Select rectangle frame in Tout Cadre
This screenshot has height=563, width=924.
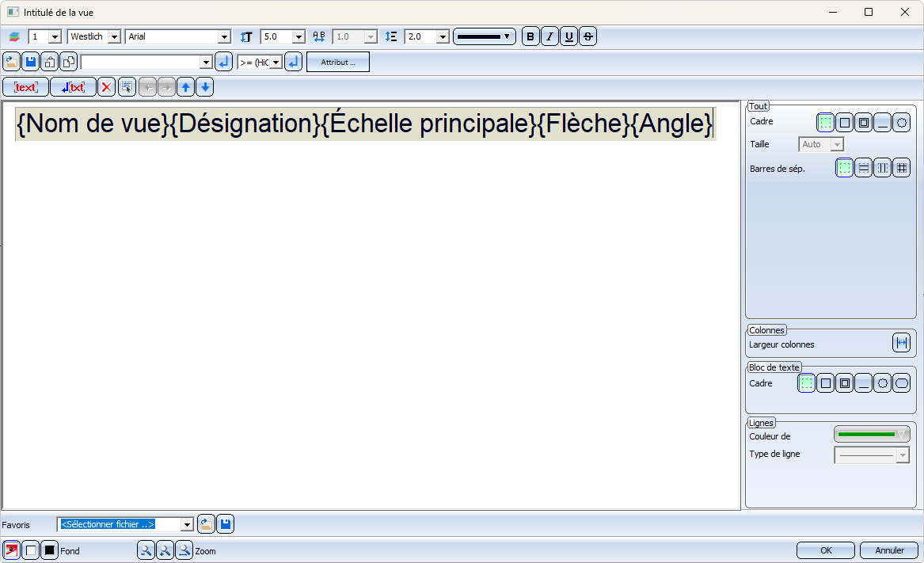[845, 123]
